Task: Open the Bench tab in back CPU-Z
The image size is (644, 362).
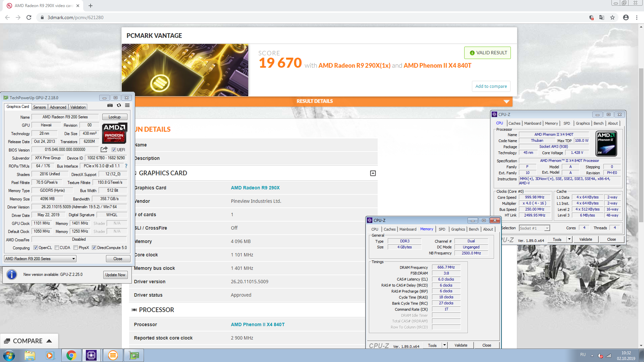Action: point(598,123)
